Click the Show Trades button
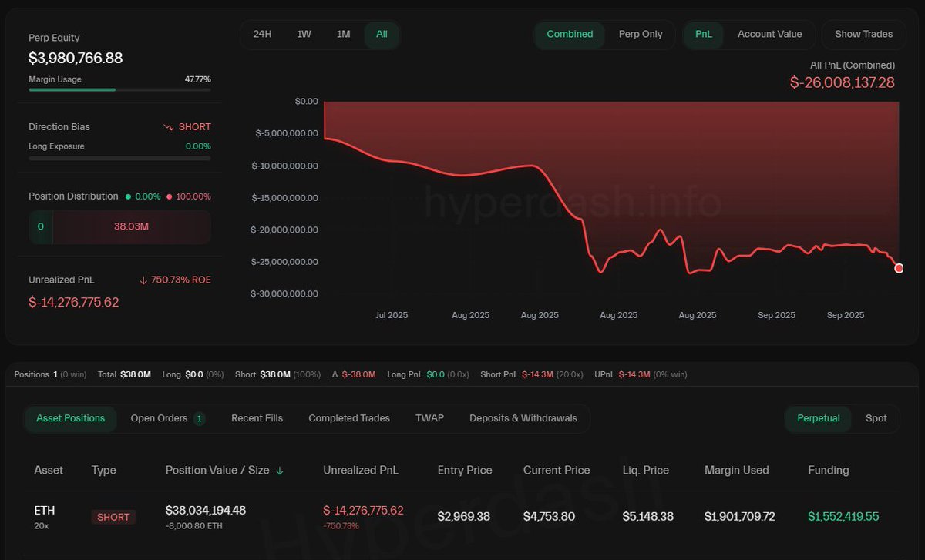 click(863, 34)
